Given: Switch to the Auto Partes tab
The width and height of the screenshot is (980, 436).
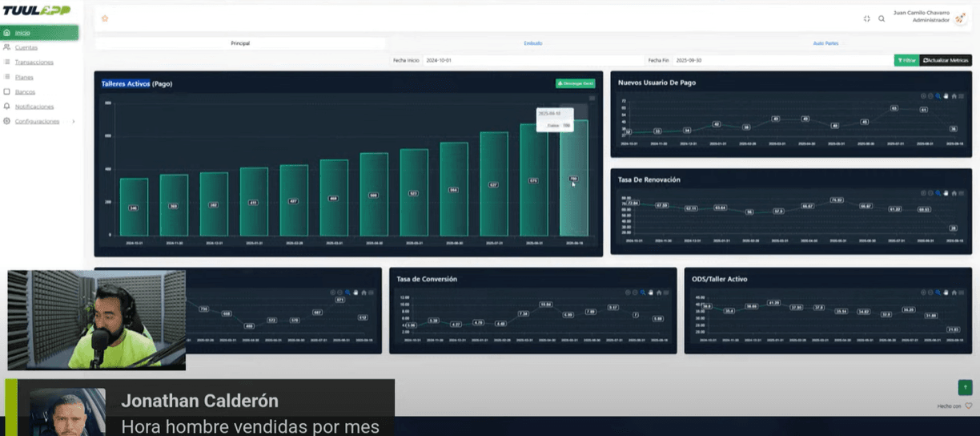Looking at the screenshot, I should coord(825,43).
